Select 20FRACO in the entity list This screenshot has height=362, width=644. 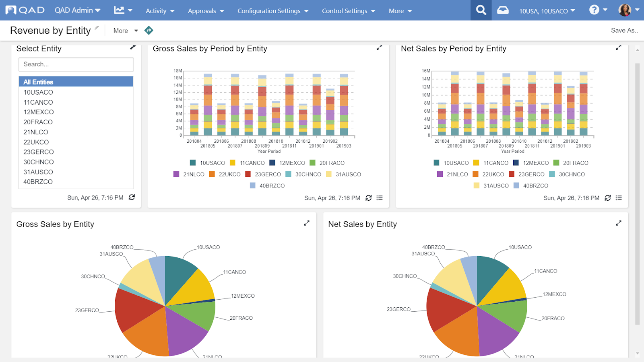38,122
